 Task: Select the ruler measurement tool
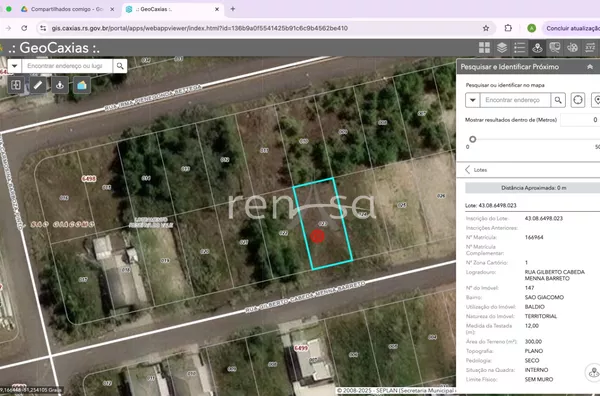(38, 85)
